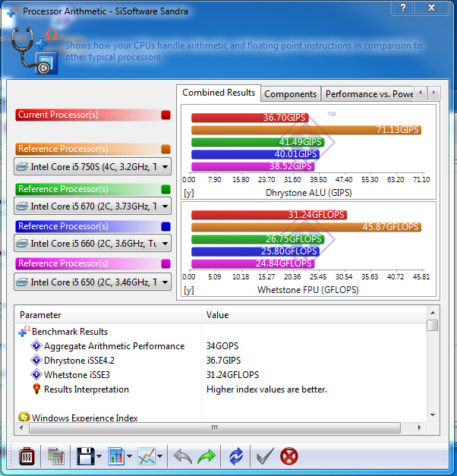457x476 pixels.
Task: Click the horizontal scrollbar right arrow
Action: click(x=419, y=427)
